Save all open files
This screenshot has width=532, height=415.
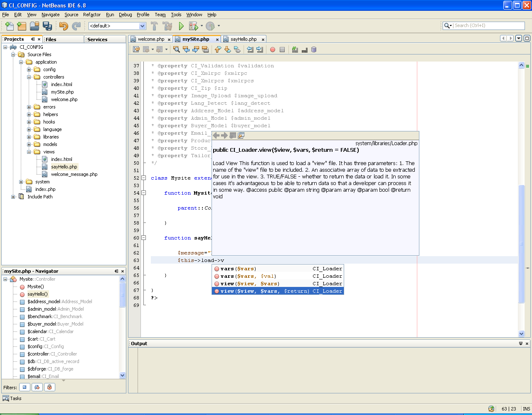coord(48,26)
